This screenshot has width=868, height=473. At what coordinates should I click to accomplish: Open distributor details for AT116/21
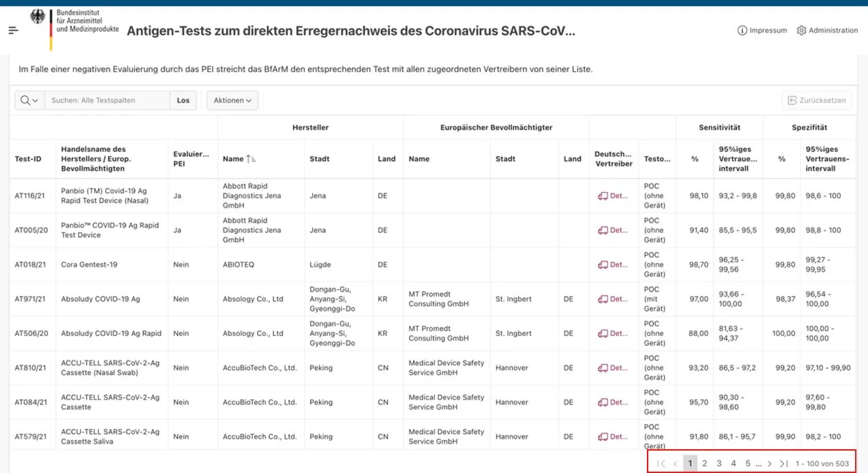pos(613,195)
